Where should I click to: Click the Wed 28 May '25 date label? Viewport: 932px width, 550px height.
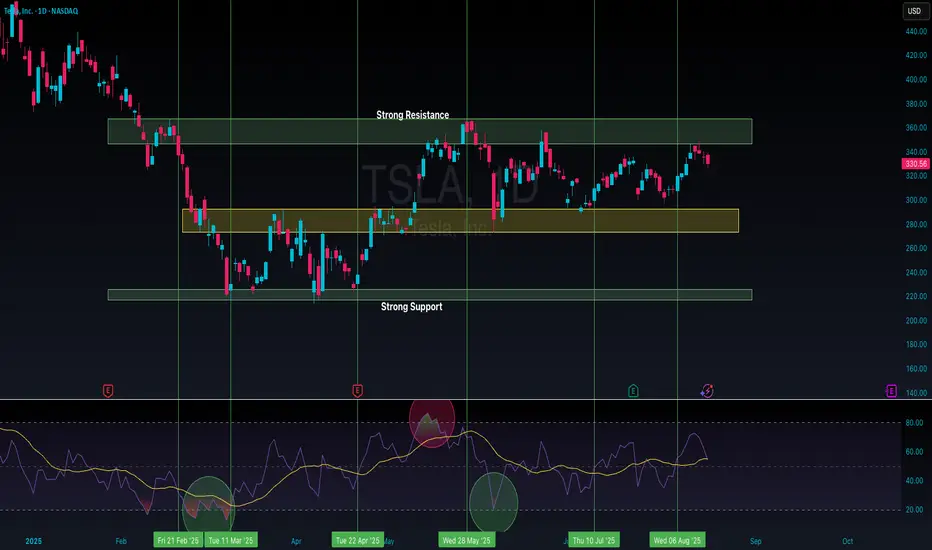pos(467,540)
